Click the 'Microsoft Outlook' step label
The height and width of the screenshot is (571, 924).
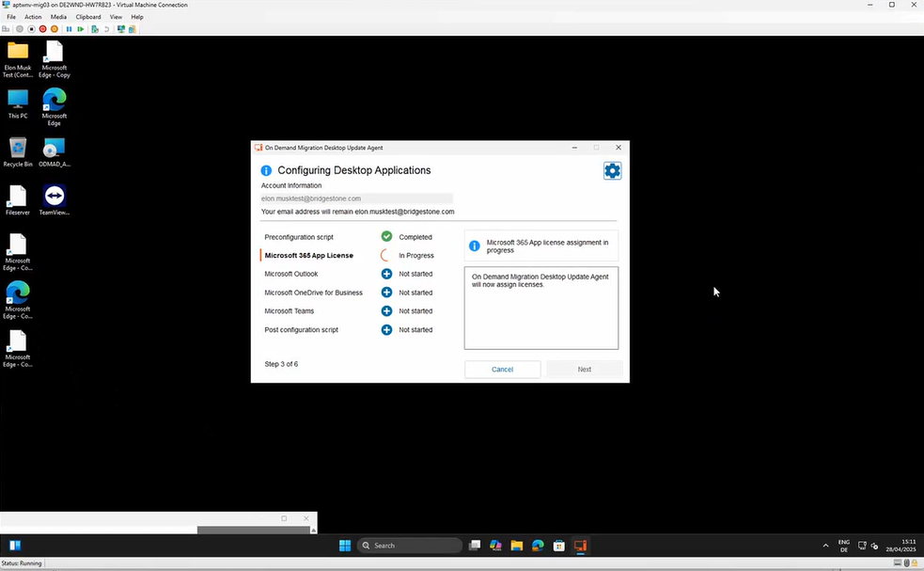point(291,274)
